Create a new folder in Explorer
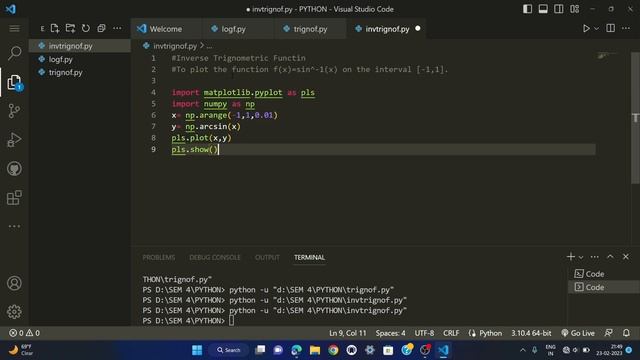The width and height of the screenshot is (640, 360). (70, 28)
